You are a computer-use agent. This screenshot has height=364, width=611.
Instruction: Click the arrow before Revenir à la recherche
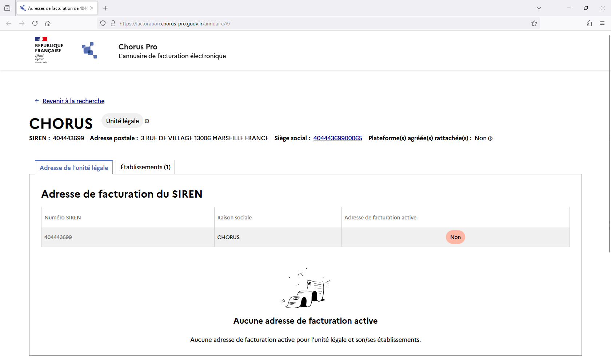point(37,101)
